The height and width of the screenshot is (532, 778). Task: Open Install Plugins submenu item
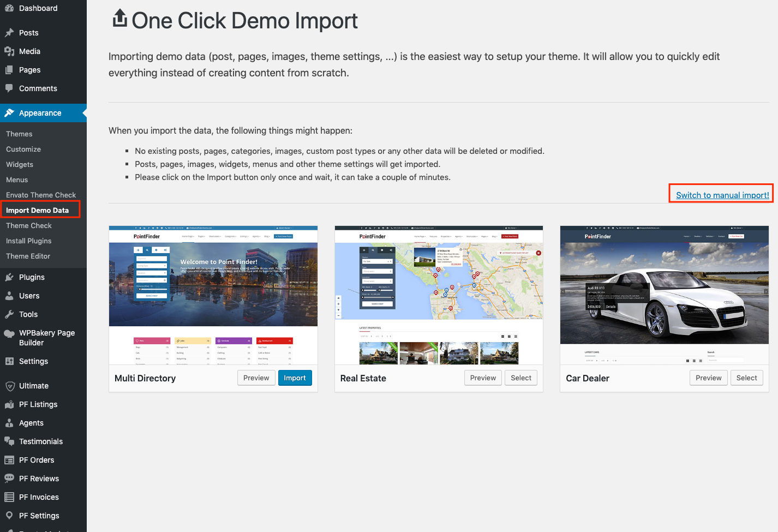tap(29, 241)
